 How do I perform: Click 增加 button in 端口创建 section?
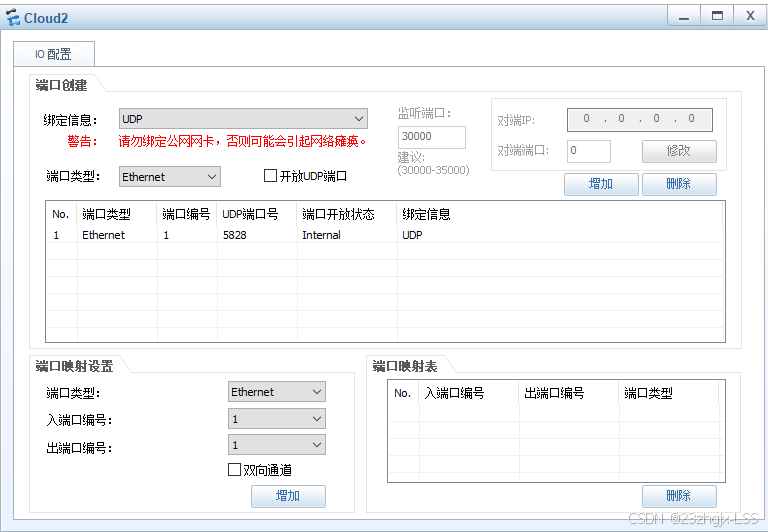coord(601,184)
